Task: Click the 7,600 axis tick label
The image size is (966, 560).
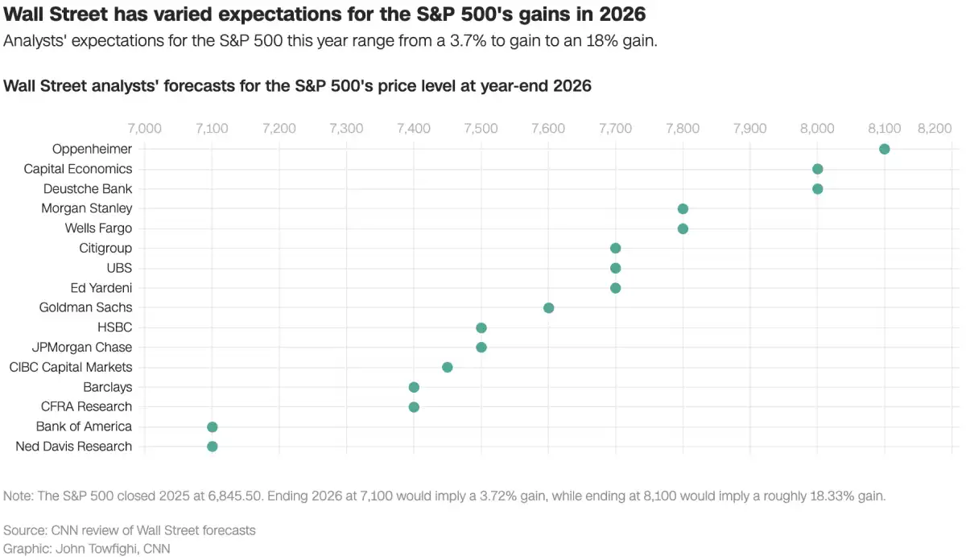Action: coord(548,128)
